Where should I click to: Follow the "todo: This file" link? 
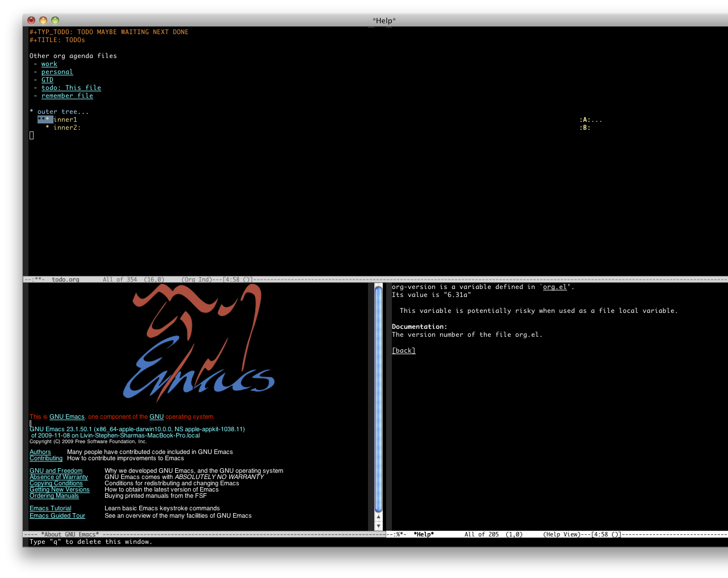71,88
